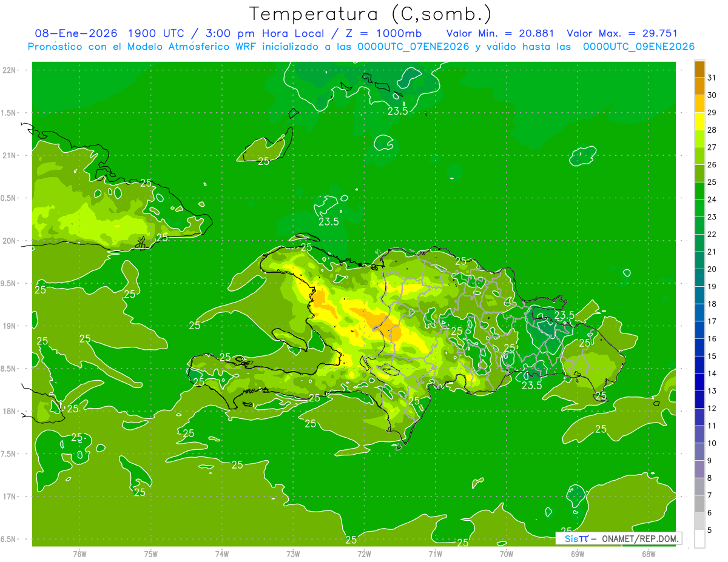Click the '25' value on the color scale legend
The width and height of the screenshot is (728, 562).
712,182
